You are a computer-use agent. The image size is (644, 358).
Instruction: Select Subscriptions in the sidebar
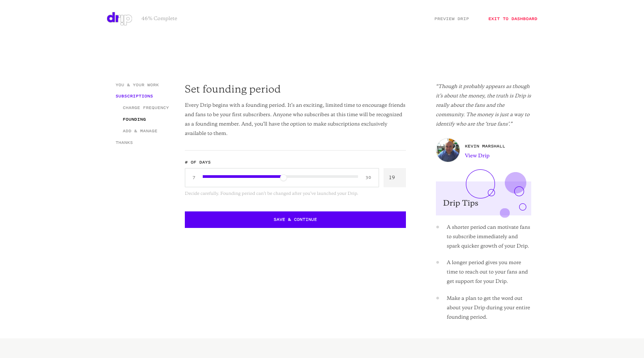[x=134, y=96]
